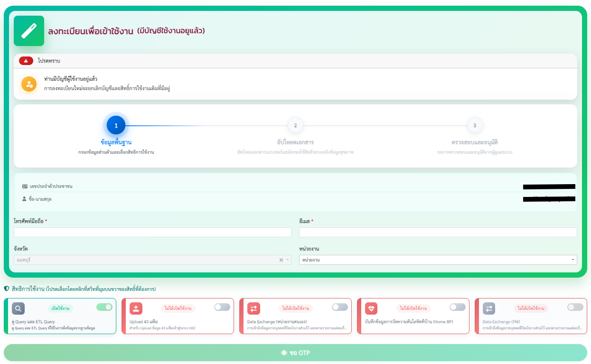591x364 pixels.
Task: Click the Upload 43 แฟ้ม card title
Action: click(x=143, y=322)
